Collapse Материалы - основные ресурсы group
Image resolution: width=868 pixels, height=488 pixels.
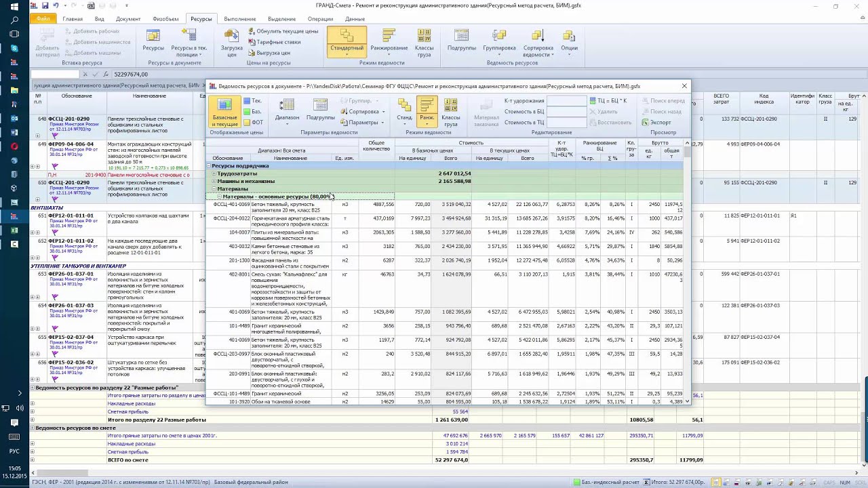[220, 197]
